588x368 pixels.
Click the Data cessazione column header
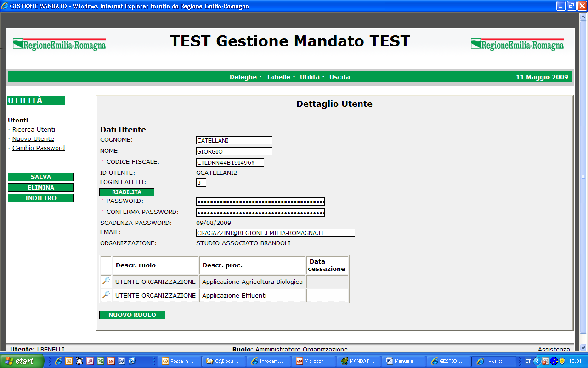327,265
